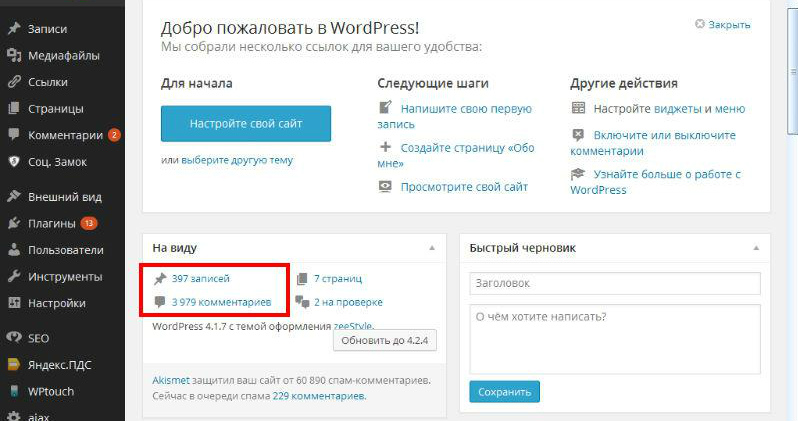Click the wrench icon beside Инструменты

point(14,276)
